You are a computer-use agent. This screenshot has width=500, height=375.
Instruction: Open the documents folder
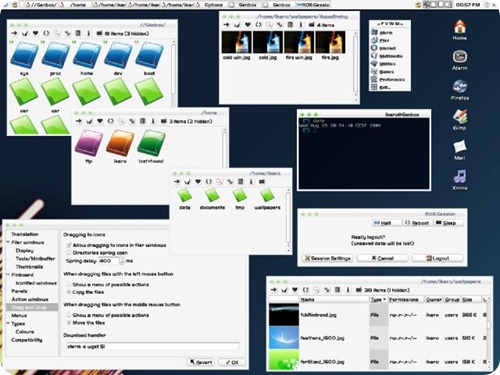point(212,196)
